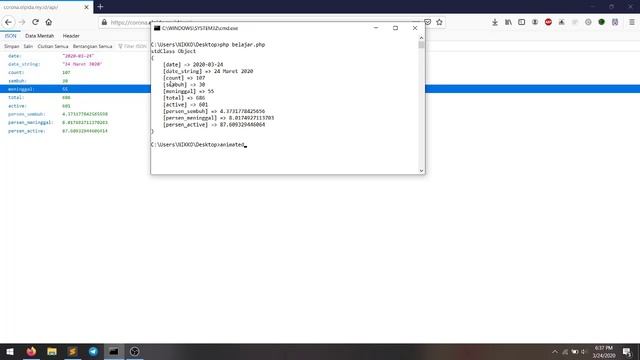Bookmark this page with star icon
This screenshot has width=640, height=360.
[x=439, y=22]
